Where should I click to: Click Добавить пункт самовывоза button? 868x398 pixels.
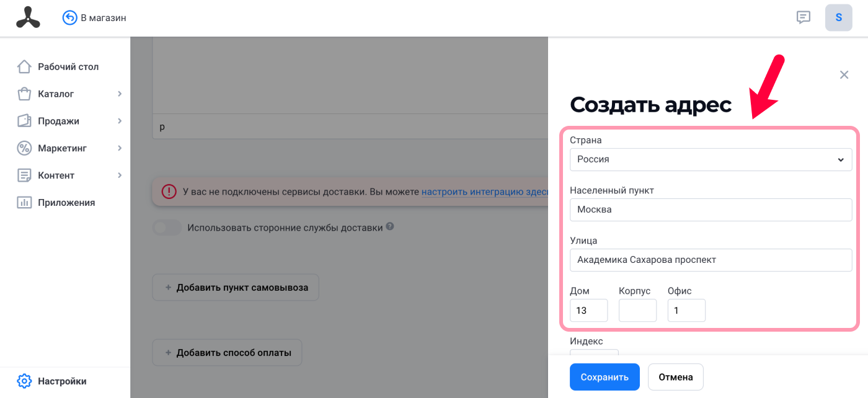[x=236, y=288]
